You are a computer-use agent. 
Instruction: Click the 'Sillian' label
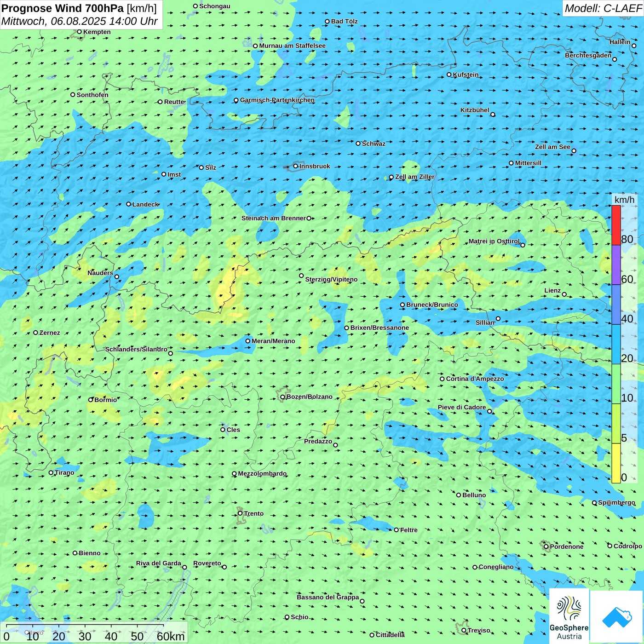485,322
